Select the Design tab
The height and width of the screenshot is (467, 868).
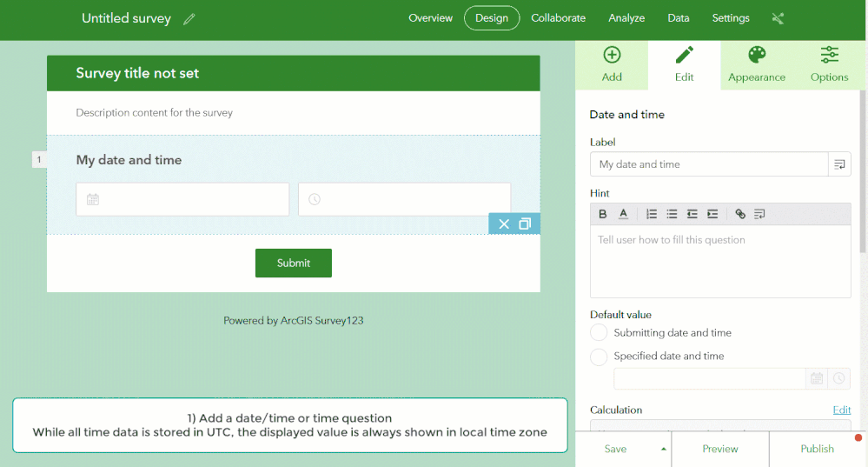tap(492, 17)
